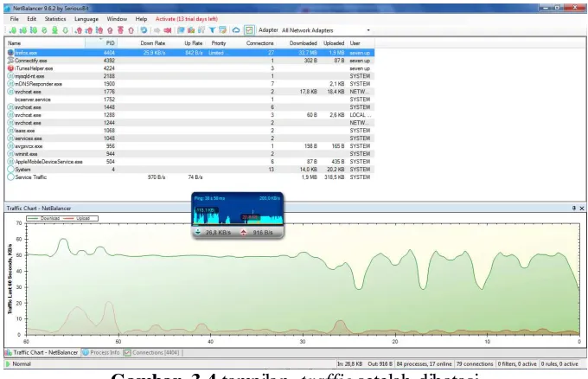This screenshot has width=588, height=379.
Task: Sort by the Down Rate column header
Action: point(141,43)
